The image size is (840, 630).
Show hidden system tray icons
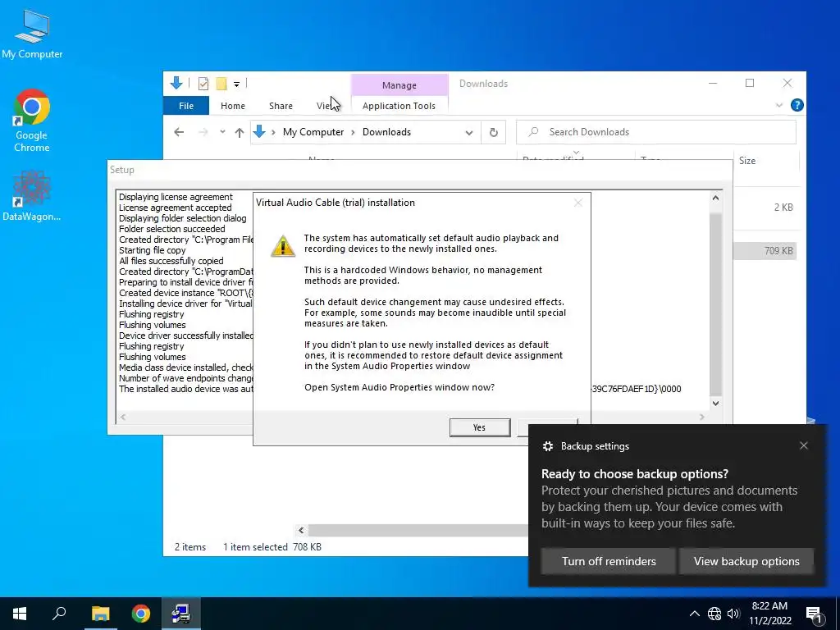pyautogui.click(x=694, y=614)
